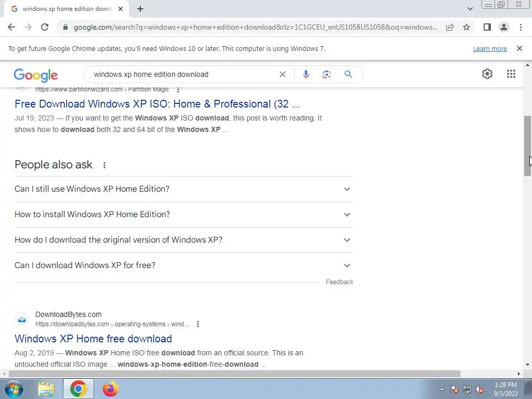Clear the search box text

(282, 74)
